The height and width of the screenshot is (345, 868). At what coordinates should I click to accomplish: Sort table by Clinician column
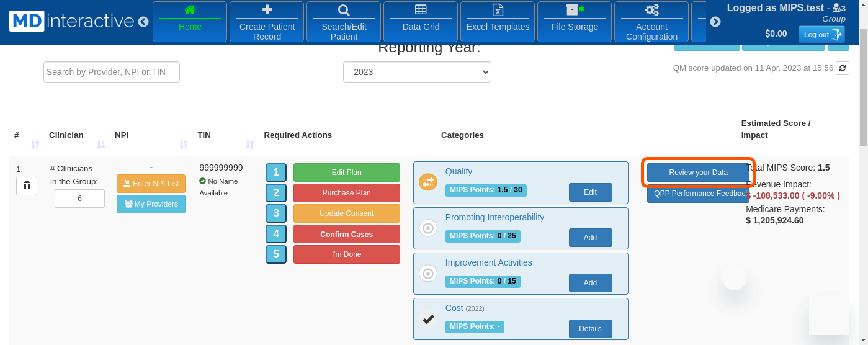101,145
